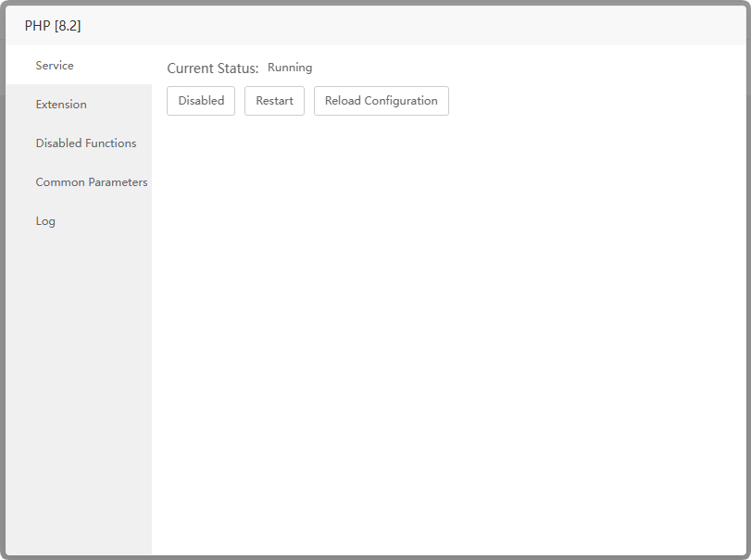The image size is (751, 560).
Task: Click the PHP [8.2] title
Action: tap(53, 25)
